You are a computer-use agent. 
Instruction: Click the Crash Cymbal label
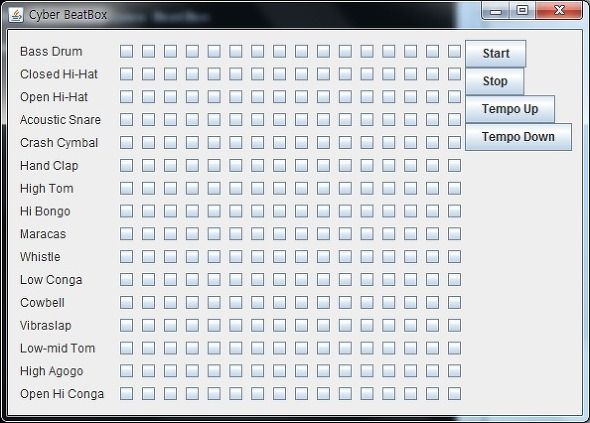(59, 143)
